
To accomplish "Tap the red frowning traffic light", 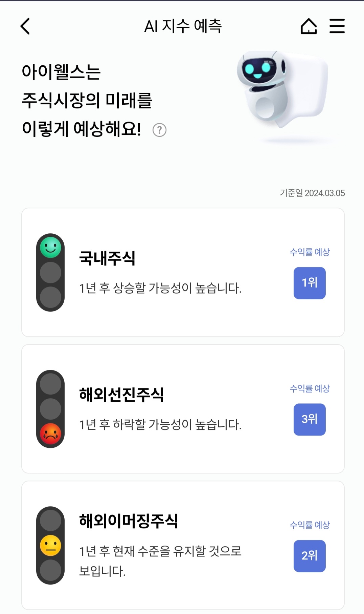I will click(x=50, y=434).
